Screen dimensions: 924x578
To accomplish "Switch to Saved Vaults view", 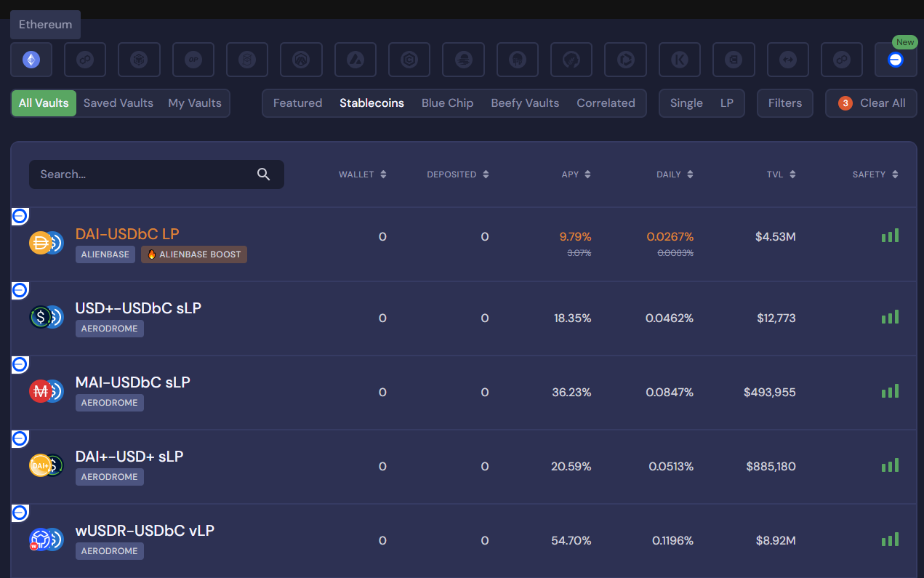I will coord(118,103).
